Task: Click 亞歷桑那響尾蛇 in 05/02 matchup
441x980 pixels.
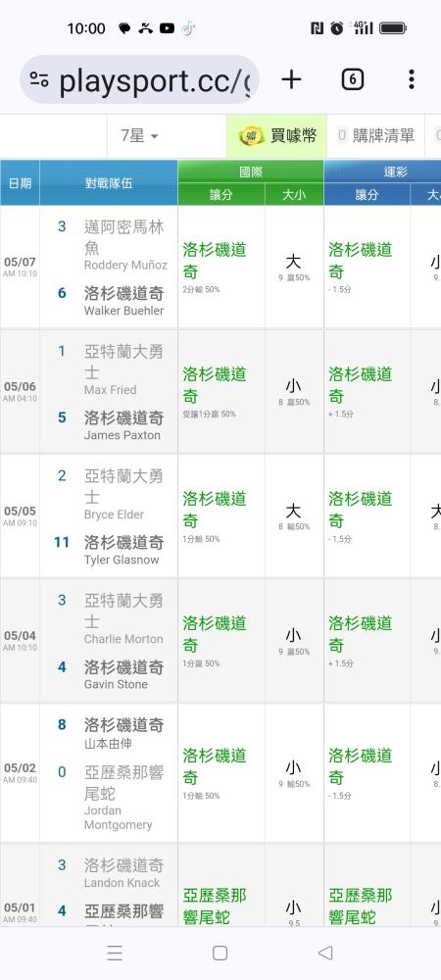Action: [x=123, y=783]
